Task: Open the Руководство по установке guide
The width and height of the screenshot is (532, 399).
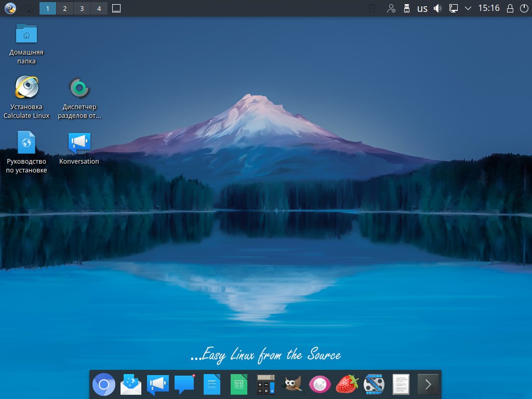Action: point(26,152)
